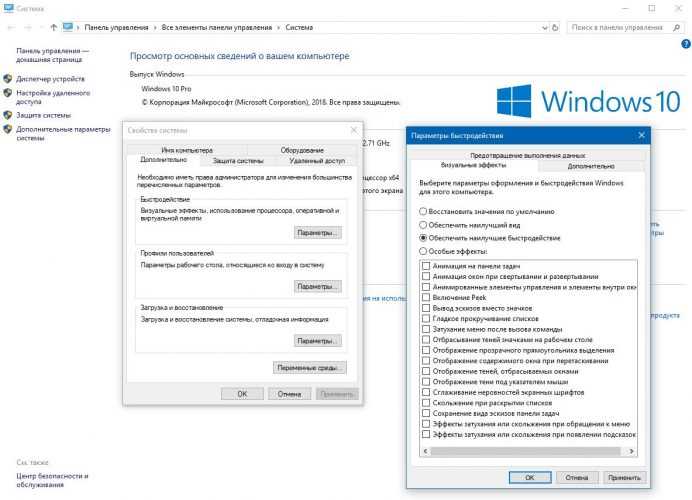Screen dimensions: 692x500
Task: Open Дополнительно tab in Свойства системы
Action: [163, 160]
